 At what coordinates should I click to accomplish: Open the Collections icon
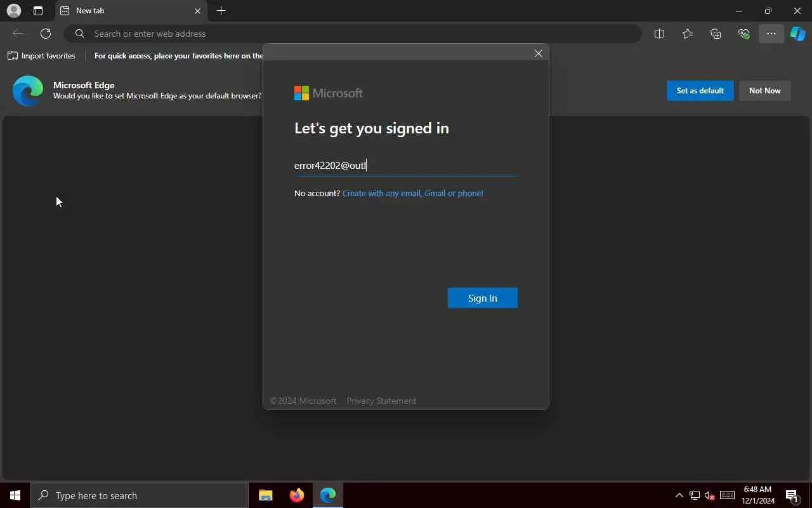[716, 34]
